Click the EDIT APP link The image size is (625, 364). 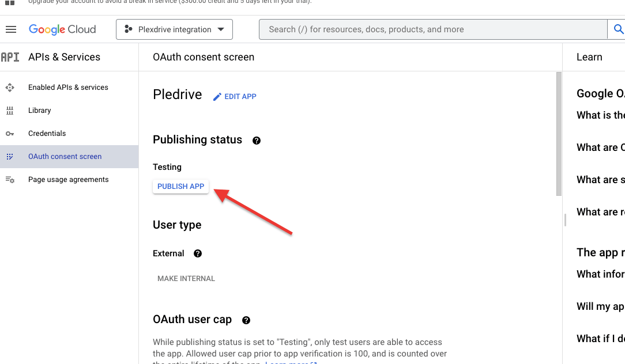[240, 97]
